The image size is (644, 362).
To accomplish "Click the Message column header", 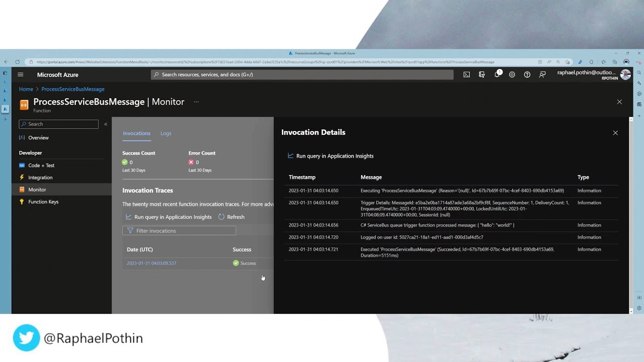I will pyautogui.click(x=371, y=177).
